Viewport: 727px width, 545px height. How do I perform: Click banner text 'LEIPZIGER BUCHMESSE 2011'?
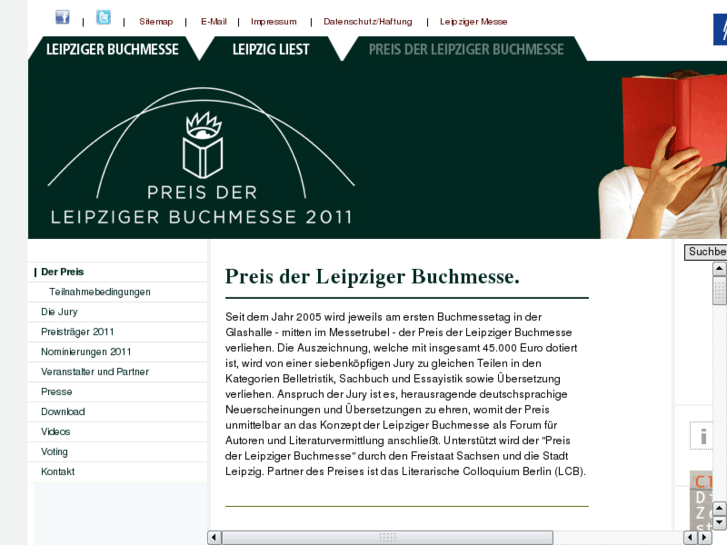[201, 217]
